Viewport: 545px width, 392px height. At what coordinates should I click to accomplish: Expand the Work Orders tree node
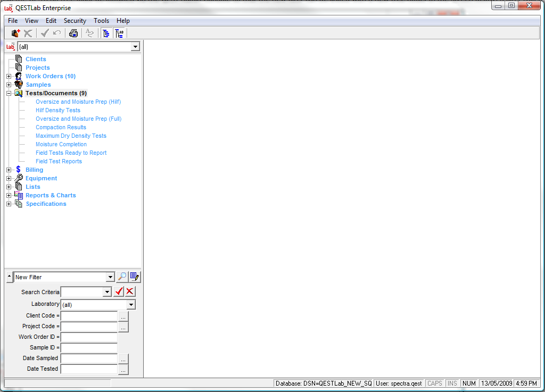pos(9,76)
